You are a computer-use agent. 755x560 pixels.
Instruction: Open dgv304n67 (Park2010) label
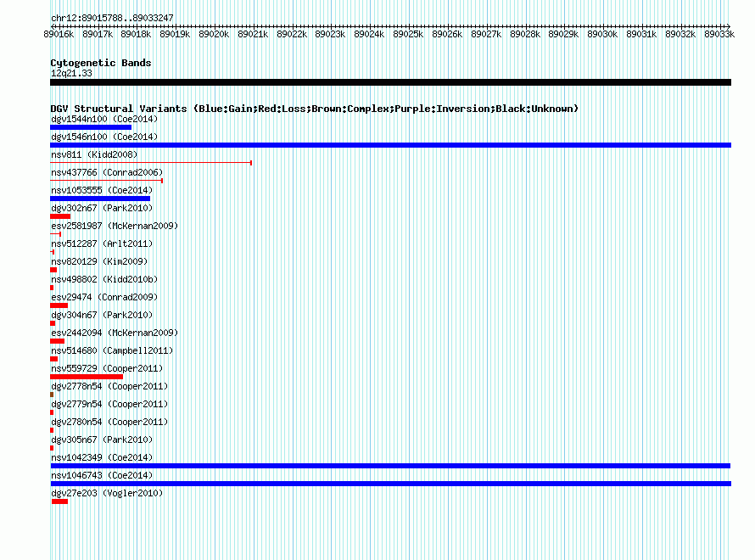pos(102,315)
